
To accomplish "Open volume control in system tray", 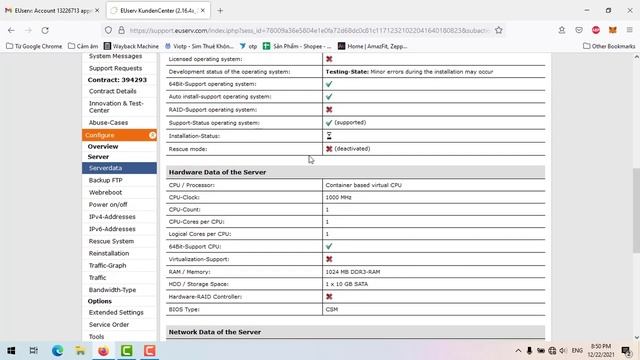I will (563, 351).
